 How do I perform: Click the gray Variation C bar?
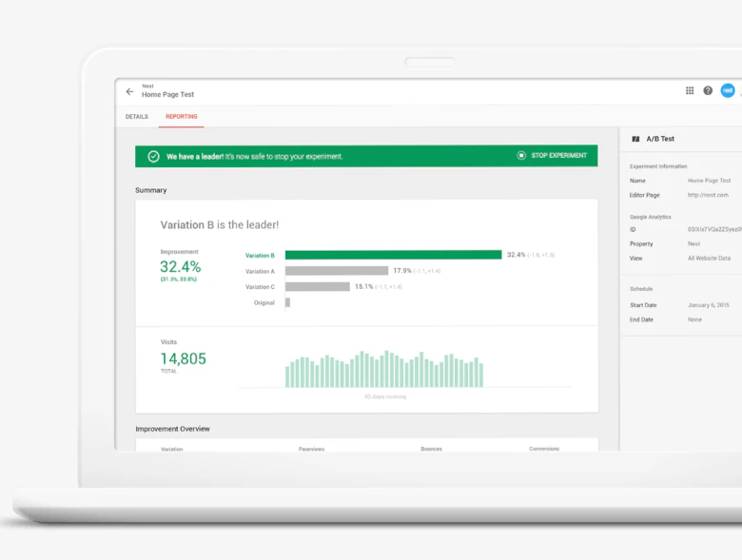pyautogui.click(x=318, y=286)
